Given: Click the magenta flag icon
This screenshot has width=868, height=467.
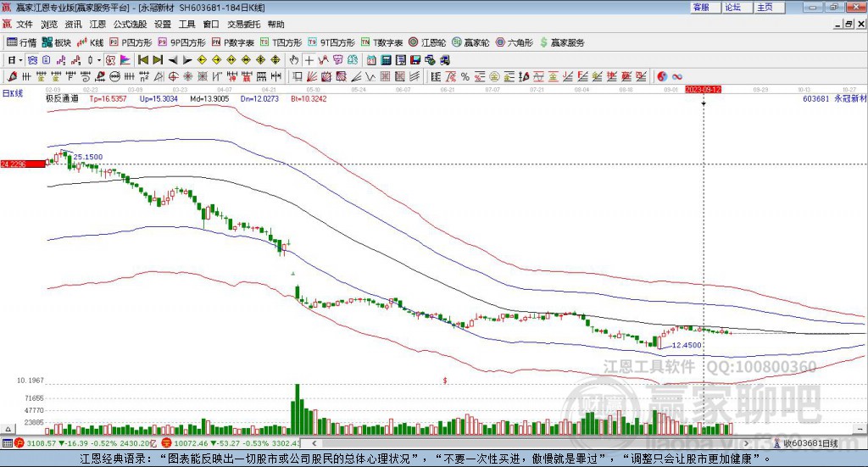Looking at the screenshot, I should 125,60.
